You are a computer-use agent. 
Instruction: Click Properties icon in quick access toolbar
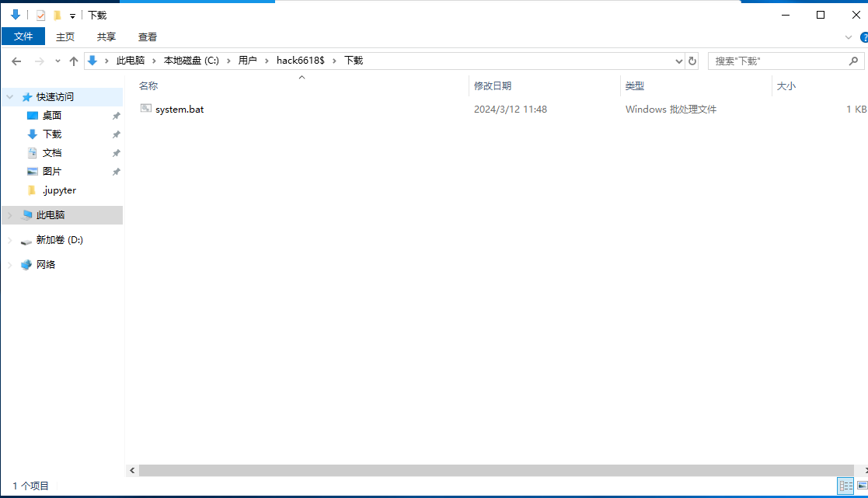(40, 15)
